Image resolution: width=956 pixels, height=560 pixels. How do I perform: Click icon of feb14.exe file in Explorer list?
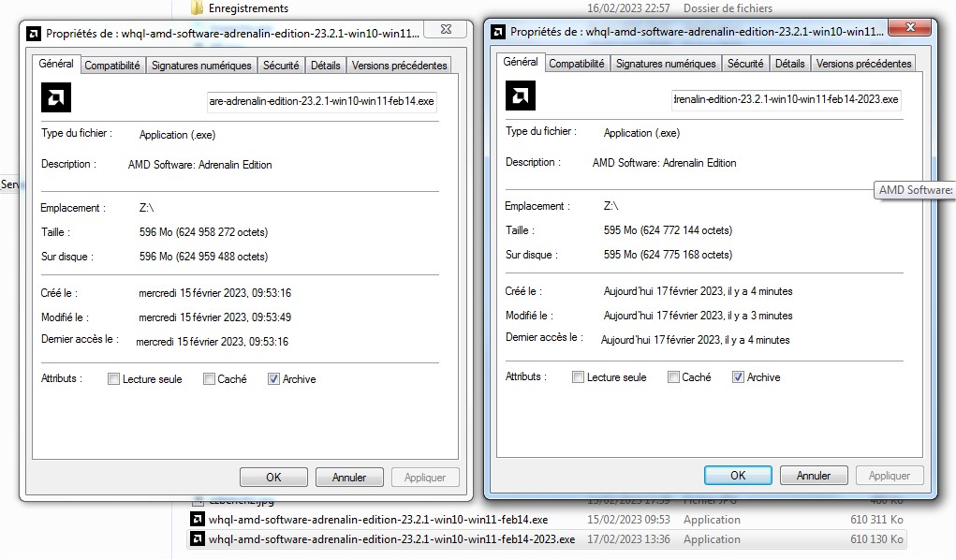click(x=198, y=519)
